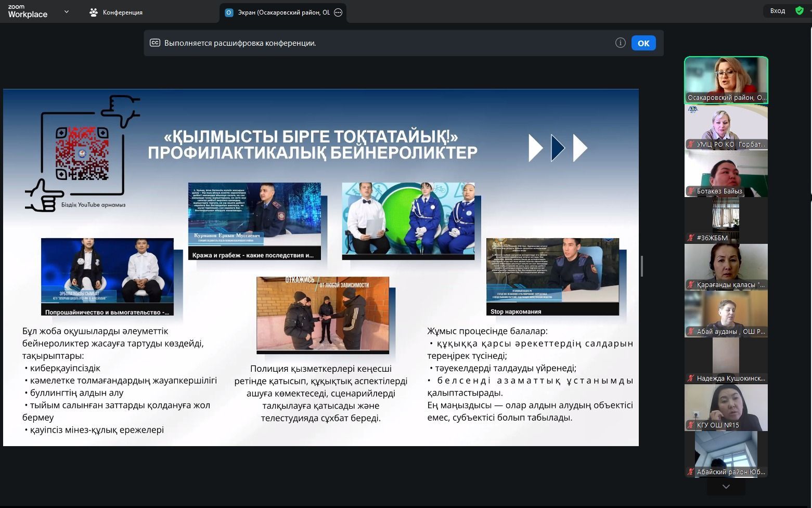This screenshot has height=508, width=812.
Task: Click the blue O avatar in tab
Action: click(228, 12)
